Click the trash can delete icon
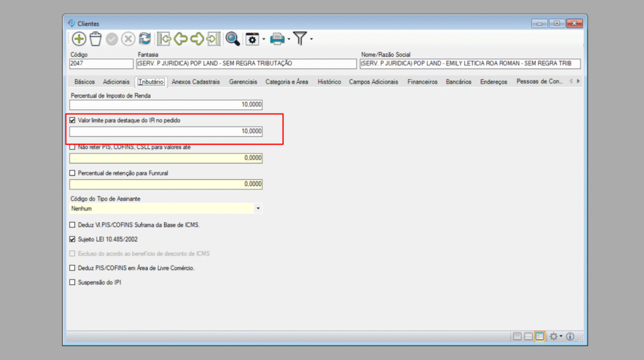 pos(96,39)
